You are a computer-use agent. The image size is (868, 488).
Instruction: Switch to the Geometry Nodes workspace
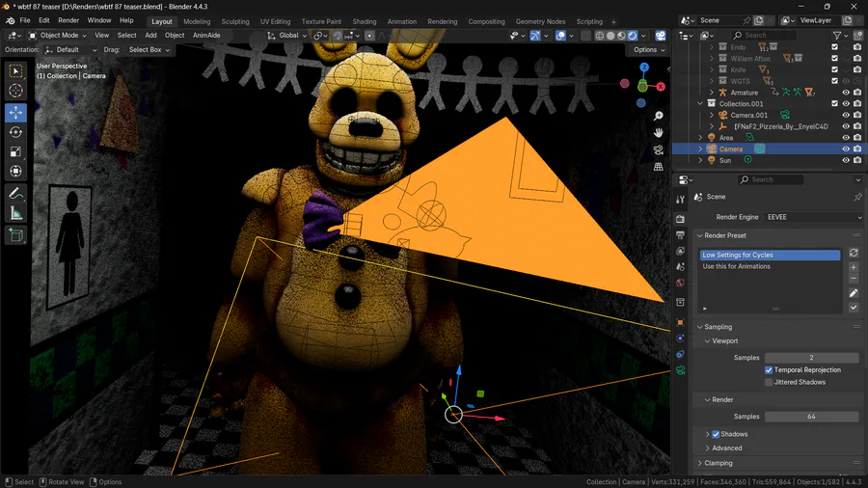click(540, 21)
